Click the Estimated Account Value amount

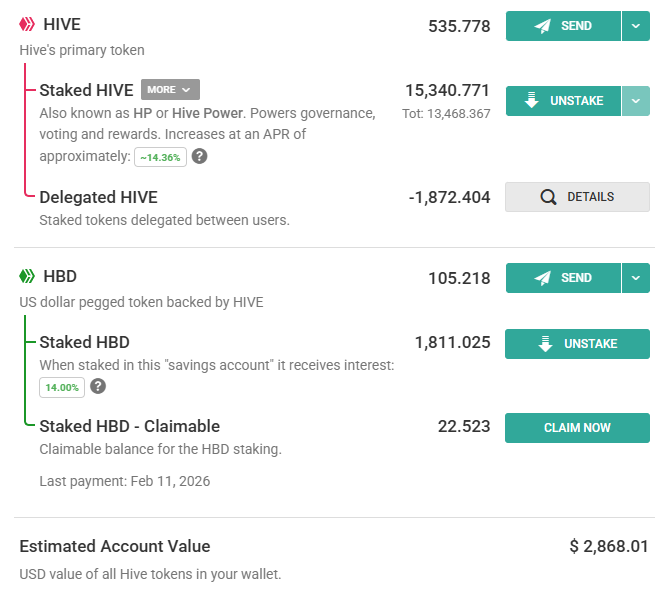[609, 546]
